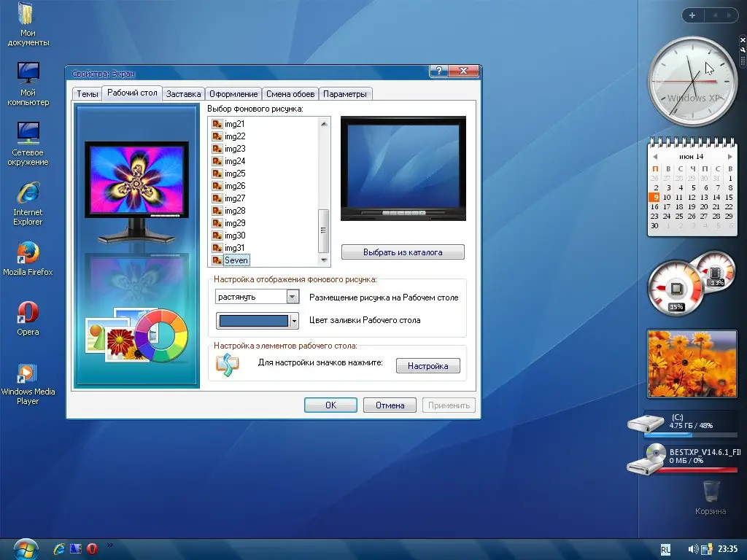This screenshot has height=560, width=747.
Task: Switch to the Рабочий стол tab
Action: click(x=132, y=93)
